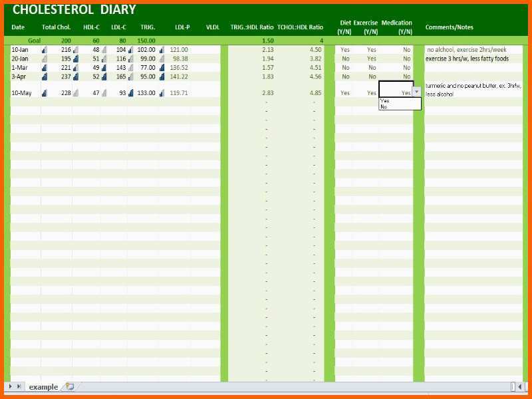Open the Medication dropdown arrow in 10-May row
Viewport: 532px width, 399px height.
pyautogui.click(x=417, y=92)
